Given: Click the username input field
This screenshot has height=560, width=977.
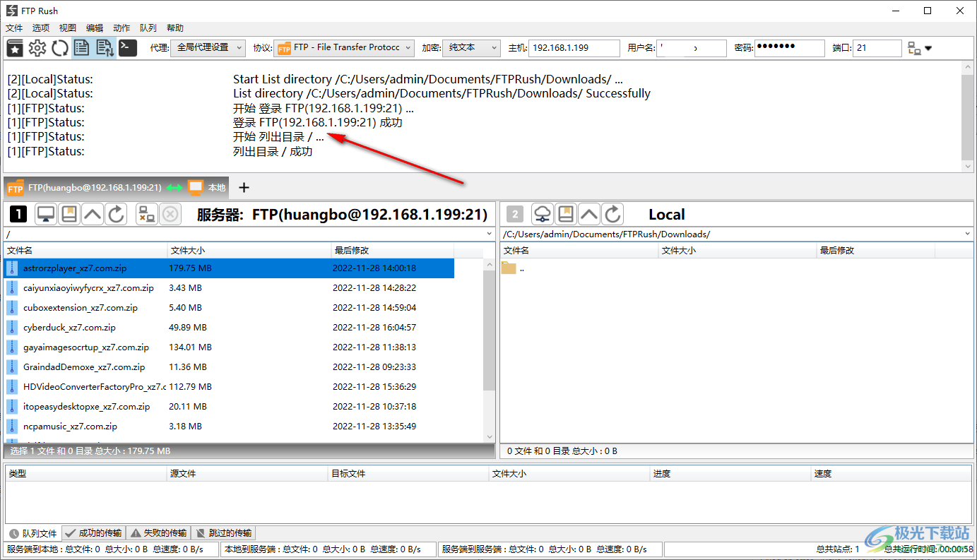Looking at the screenshot, I should tap(691, 48).
